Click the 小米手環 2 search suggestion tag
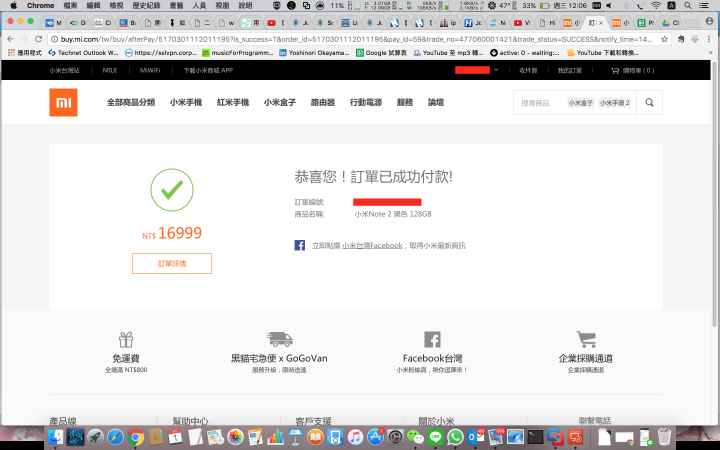 (614, 103)
